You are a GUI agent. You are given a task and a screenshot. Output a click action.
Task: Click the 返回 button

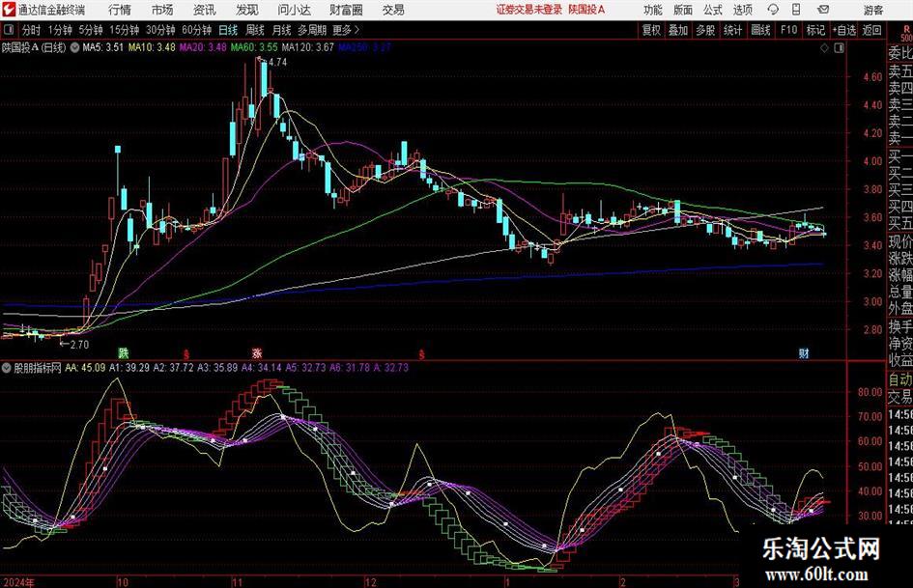pyautogui.click(x=871, y=30)
